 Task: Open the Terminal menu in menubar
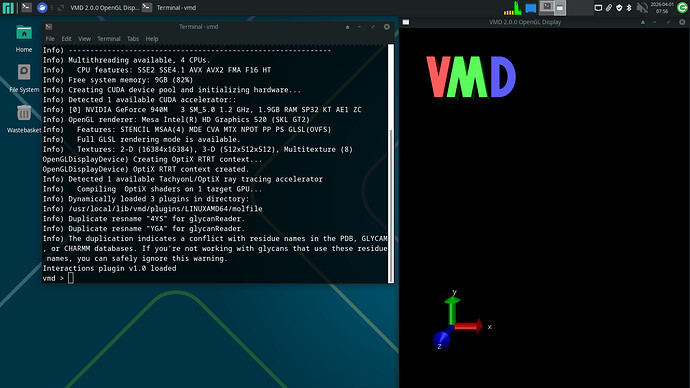(109, 39)
